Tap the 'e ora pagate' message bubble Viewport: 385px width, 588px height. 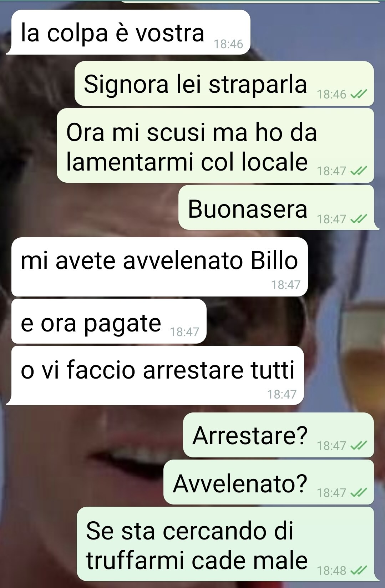click(x=109, y=321)
